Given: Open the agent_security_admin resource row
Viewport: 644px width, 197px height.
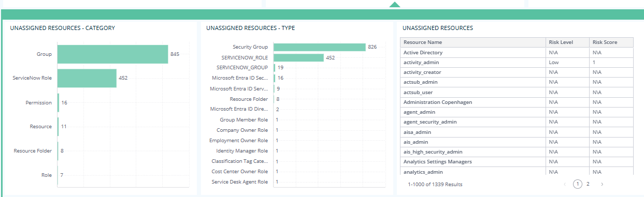Looking at the screenshot, I should [x=517, y=122].
